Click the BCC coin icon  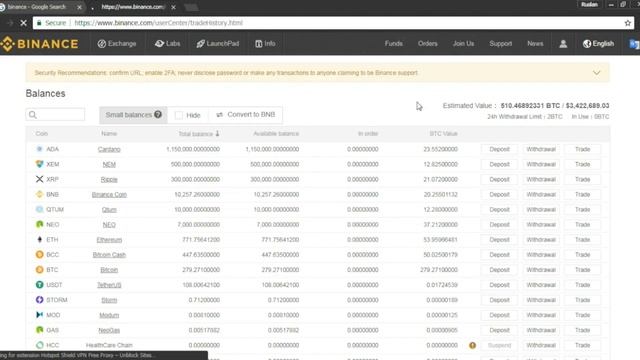[x=40, y=255]
